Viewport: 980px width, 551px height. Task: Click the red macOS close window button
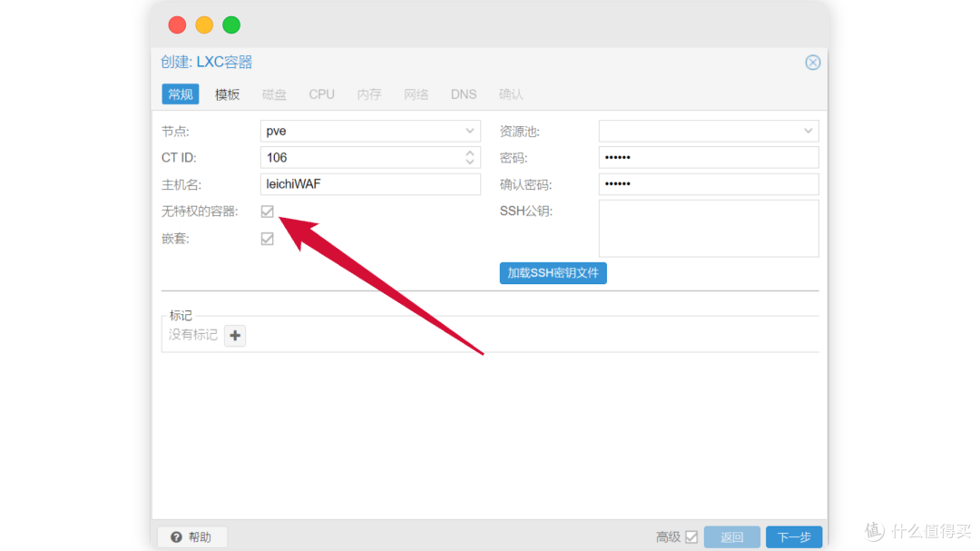[x=177, y=25]
